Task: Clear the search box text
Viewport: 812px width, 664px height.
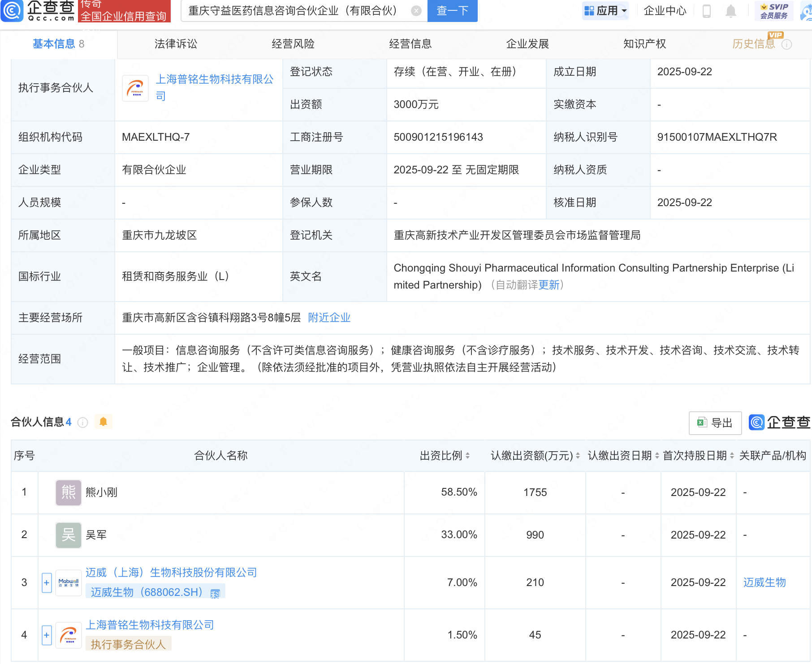Action: point(416,11)
